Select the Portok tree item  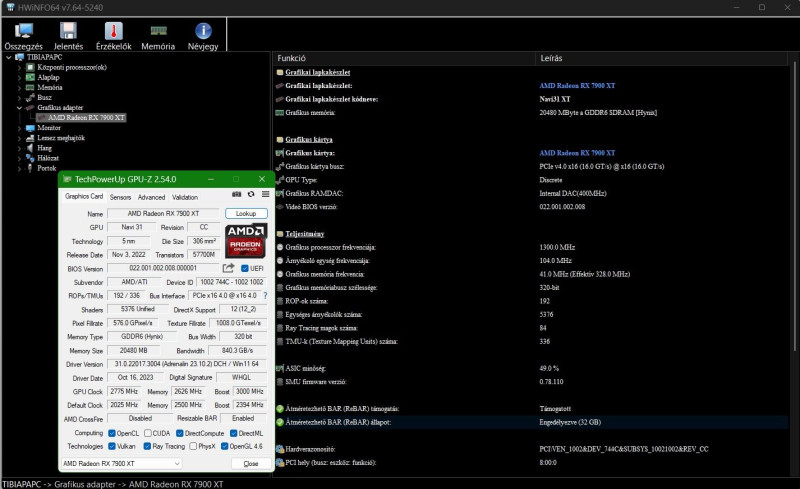tap(47, 168)
